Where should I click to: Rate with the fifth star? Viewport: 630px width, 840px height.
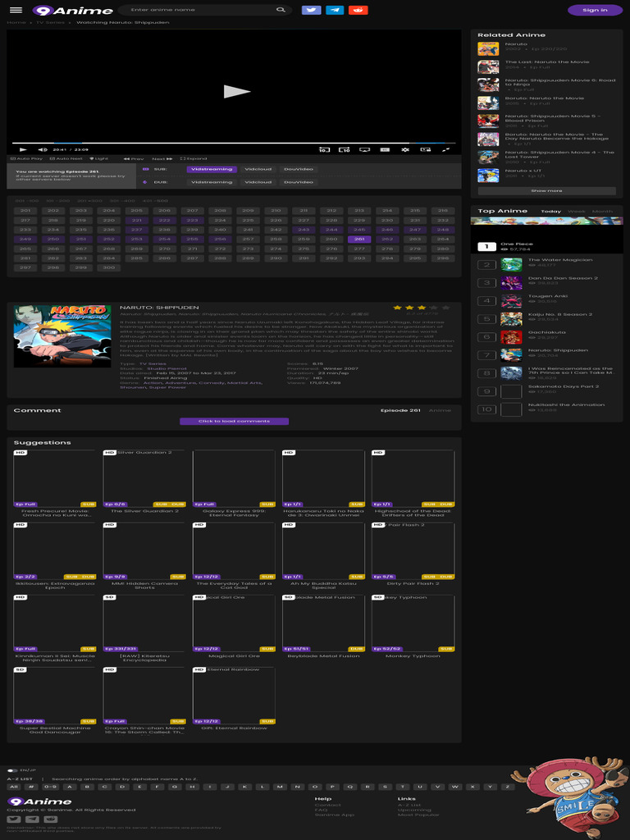(445, 308)
